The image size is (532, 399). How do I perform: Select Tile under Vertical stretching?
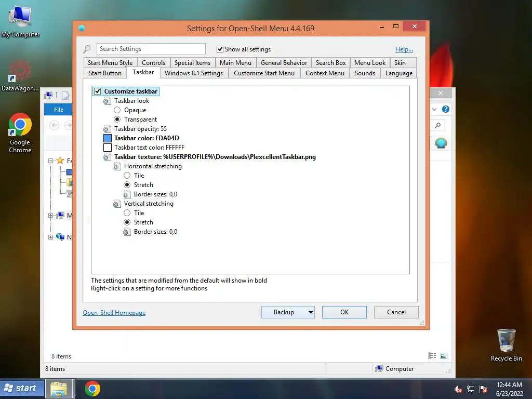click(127, 212)
